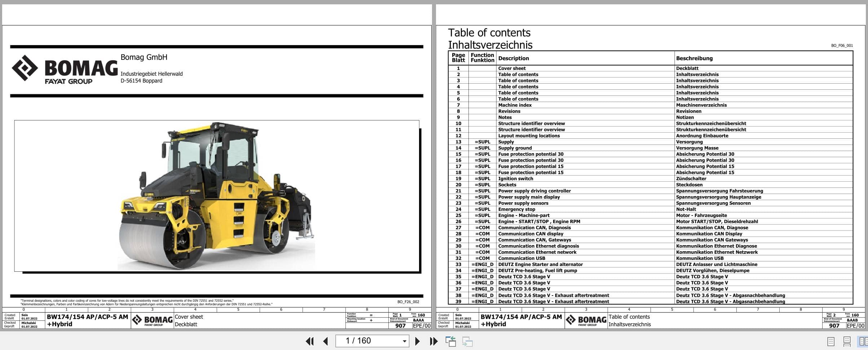Go forward to the next document view
Screen dimensions: 868x350
coord(467,340)
